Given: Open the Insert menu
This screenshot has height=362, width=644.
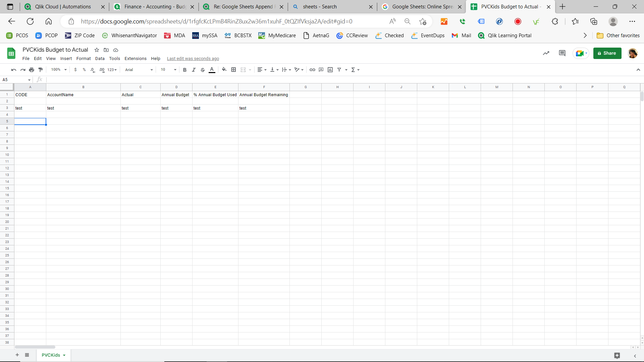Looking at the screenshot, I should pos(66,58).
